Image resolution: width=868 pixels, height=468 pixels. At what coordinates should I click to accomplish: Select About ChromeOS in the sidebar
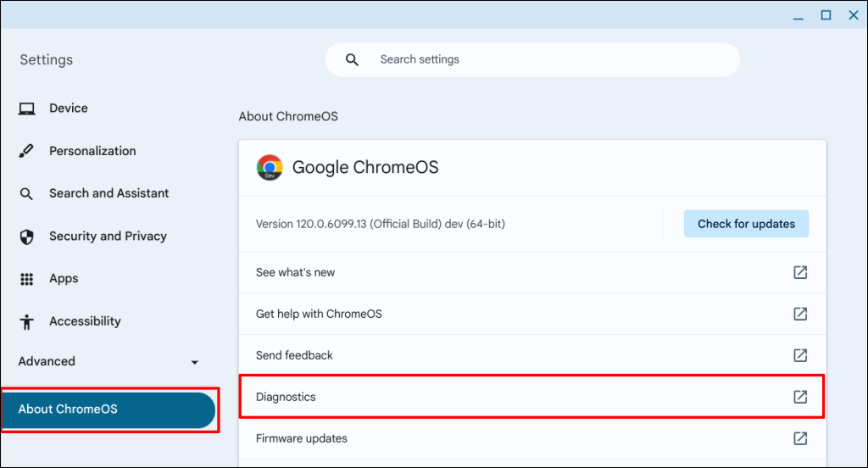108,409
